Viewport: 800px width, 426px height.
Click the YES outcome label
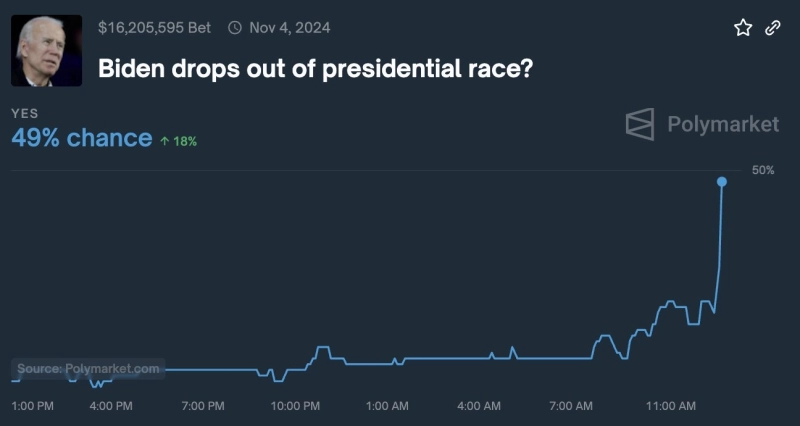point(24,114)
